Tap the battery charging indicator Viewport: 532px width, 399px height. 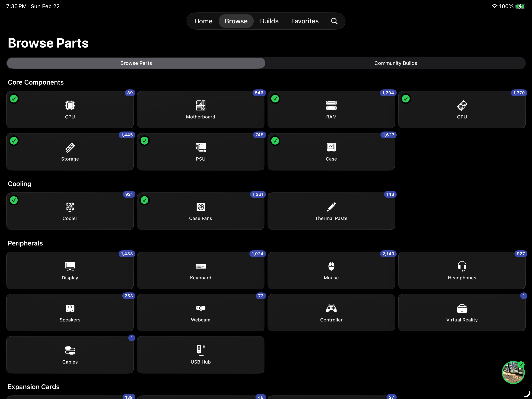pos(521,6)
